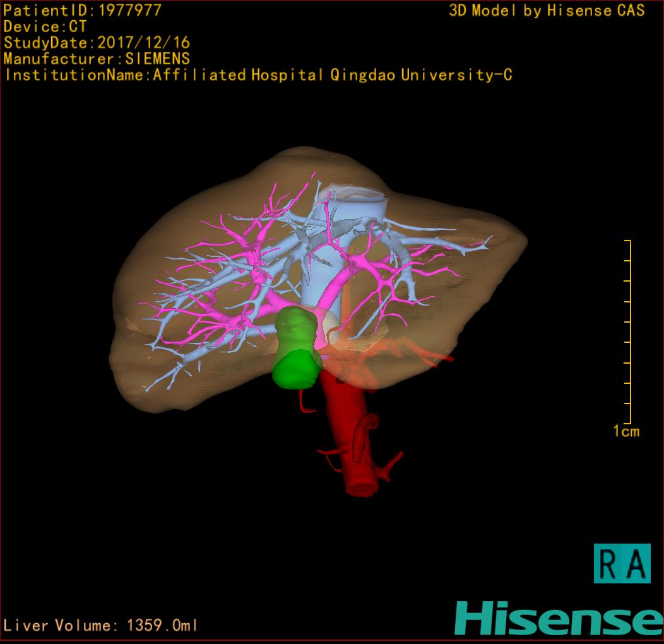The height and width of the screenshot is (644, 664).
Task: Click the RA orientation indicator box
Action: coord(622,563)
